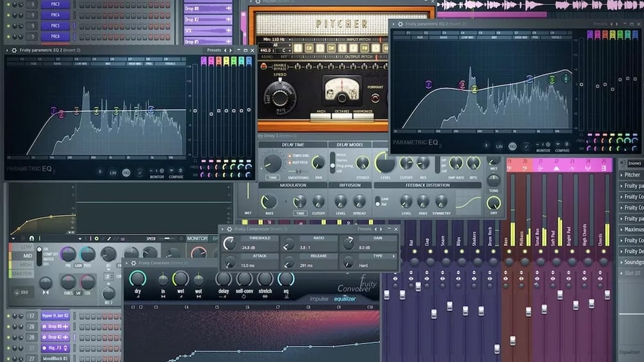Click Fruity Convolver delay knob
Image resolution: width=644 pixels, height=362 pixels.
(224, 279)
